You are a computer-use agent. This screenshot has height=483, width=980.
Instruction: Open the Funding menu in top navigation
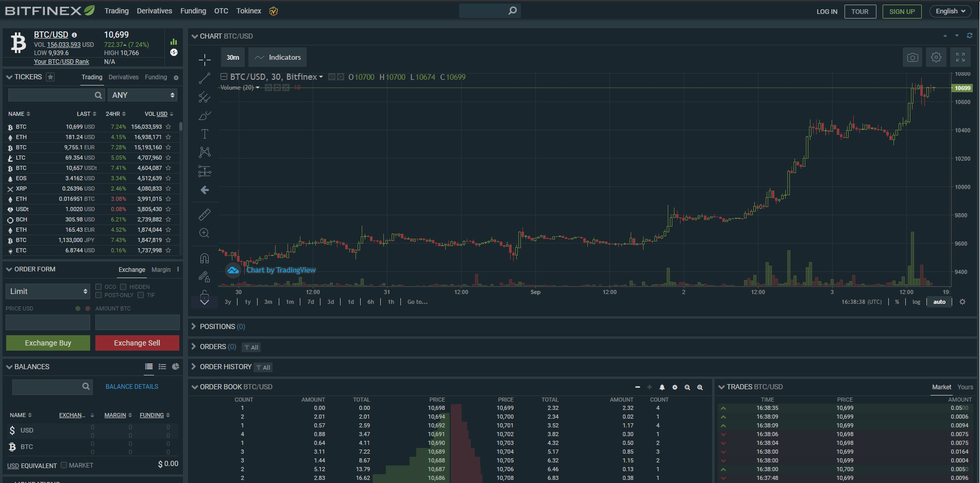coord(193,11)
